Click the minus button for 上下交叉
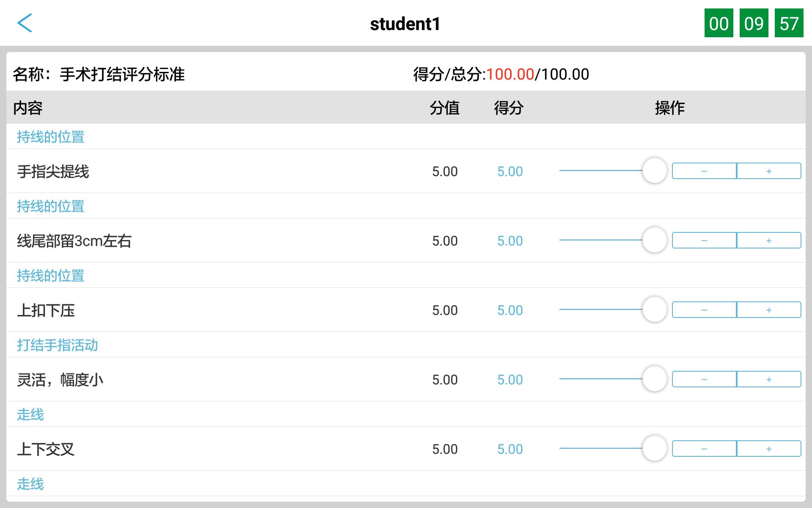 [x=705, y=448]
